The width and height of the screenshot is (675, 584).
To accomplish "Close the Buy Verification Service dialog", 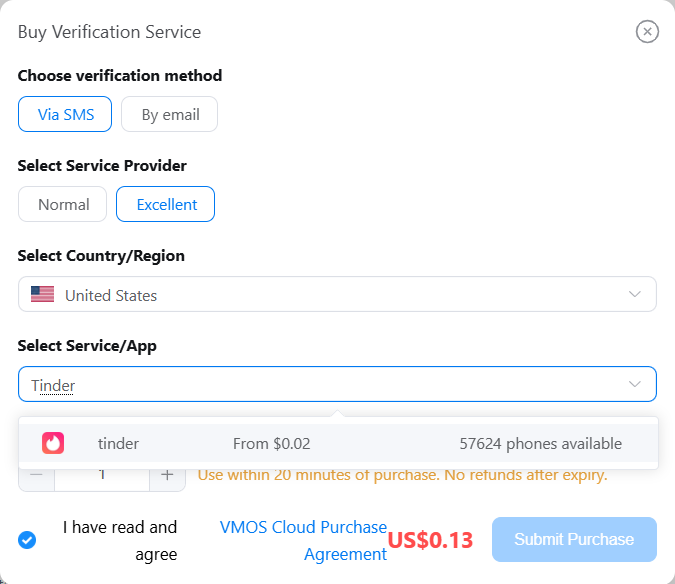I will (x=647, y=32).
